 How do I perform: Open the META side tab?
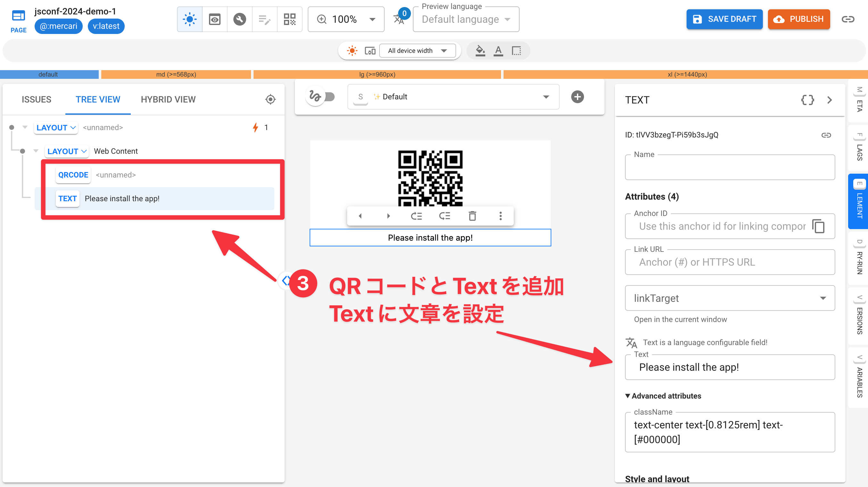(859, 100)
